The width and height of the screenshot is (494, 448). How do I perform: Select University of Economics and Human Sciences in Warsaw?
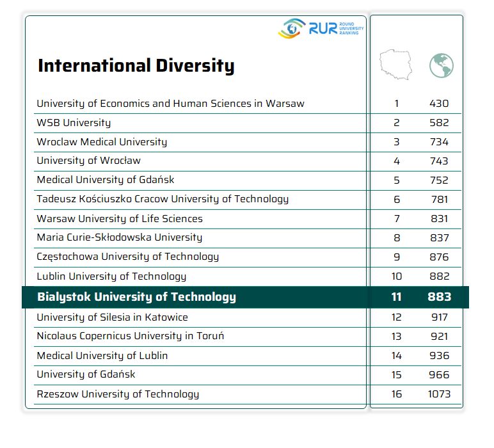click(x=170, y=104)
